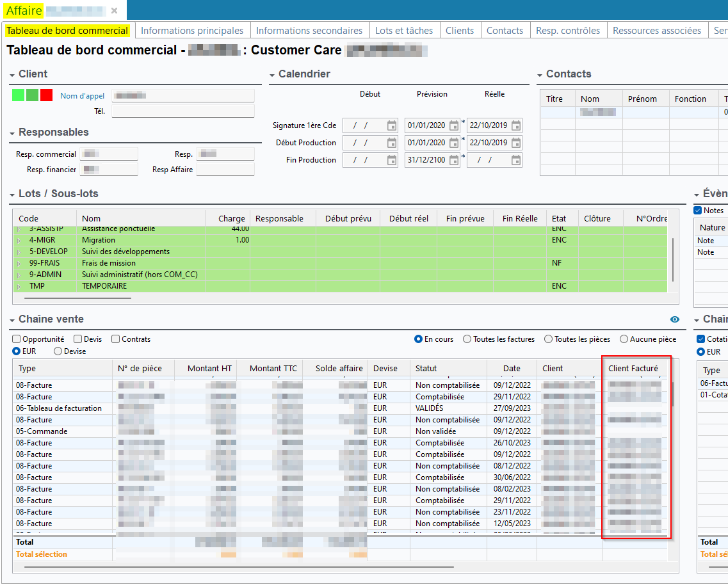Click the eye icon in Chaîne vente
The width and height of the screenshot is (728, 585).
click(x=675, y=319)
